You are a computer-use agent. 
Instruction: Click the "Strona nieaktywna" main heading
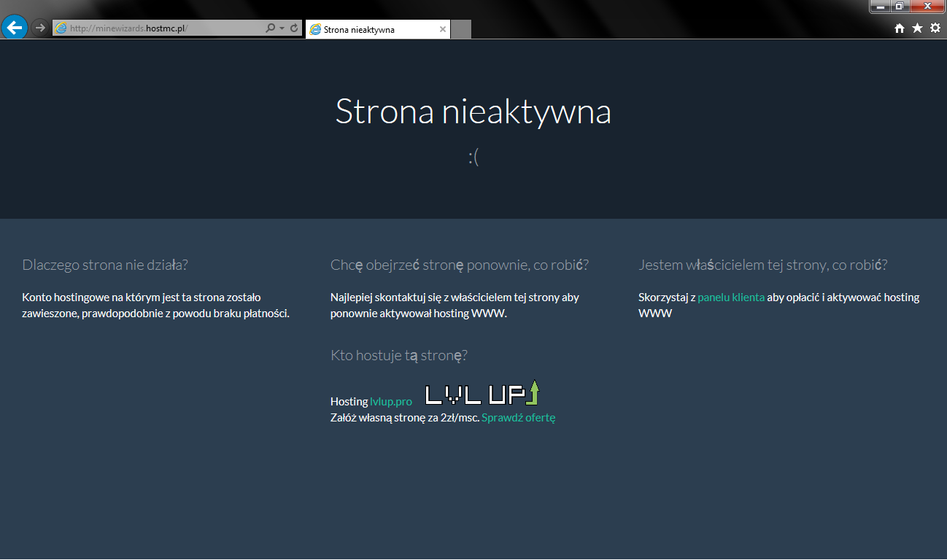tap(473, 112)
